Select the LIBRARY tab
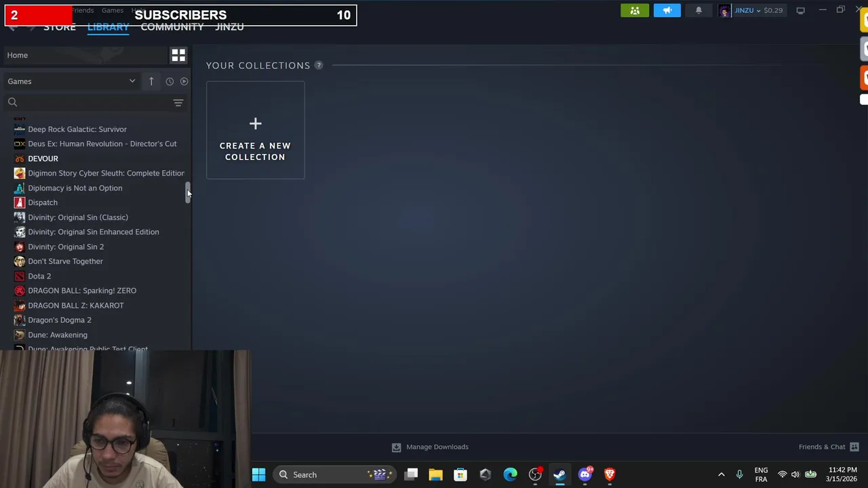 click(108, 26)
